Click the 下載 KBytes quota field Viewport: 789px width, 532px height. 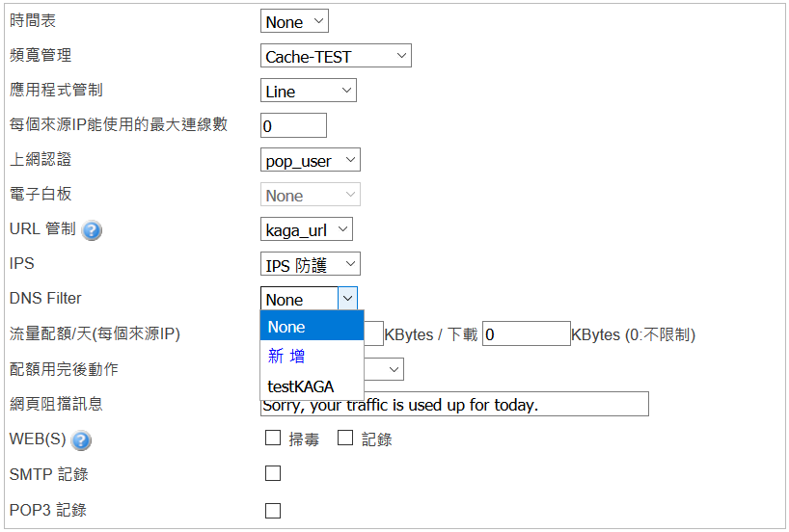coord(526,334)
